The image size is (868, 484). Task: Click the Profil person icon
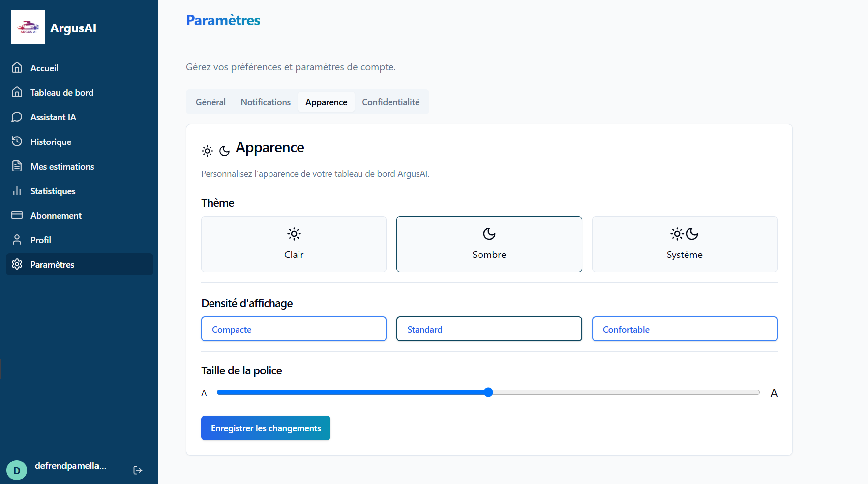pos(17,239)
